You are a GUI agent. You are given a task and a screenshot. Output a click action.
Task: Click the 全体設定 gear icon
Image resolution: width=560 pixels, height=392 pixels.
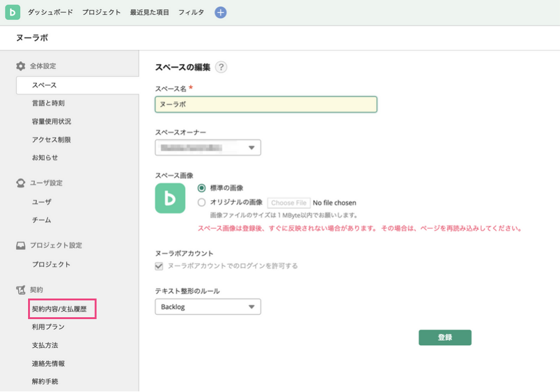(21, 66)
